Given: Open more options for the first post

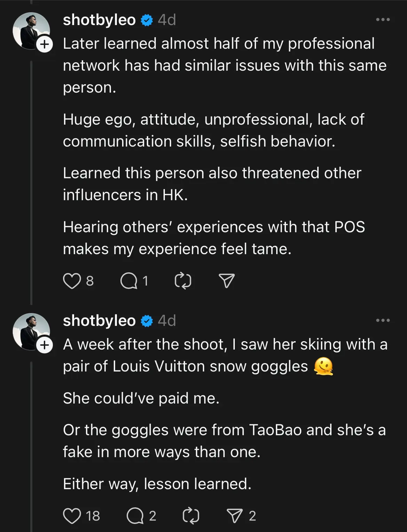Looking at the screenshot, I should tap(383, 20).
